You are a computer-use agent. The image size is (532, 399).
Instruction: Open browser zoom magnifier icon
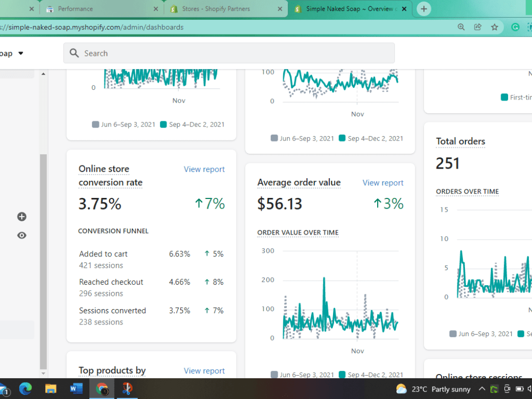[x=461, y=27]
